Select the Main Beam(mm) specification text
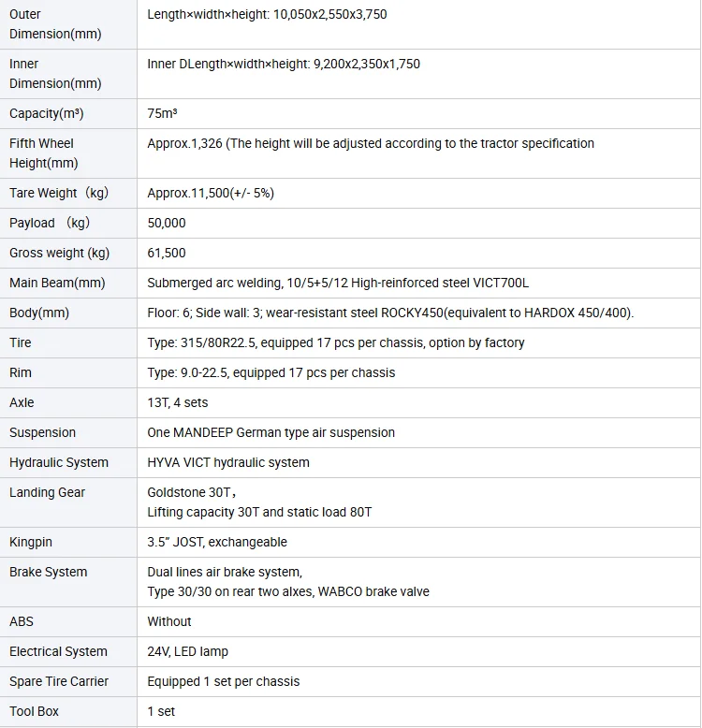Viewport: 702px width, 728px height. click(x=338, y=283)
